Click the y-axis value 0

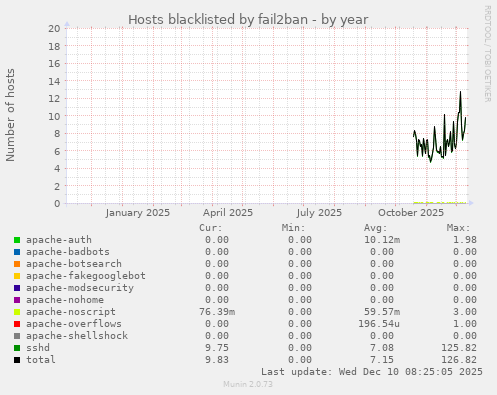click(x=57, y=203)
